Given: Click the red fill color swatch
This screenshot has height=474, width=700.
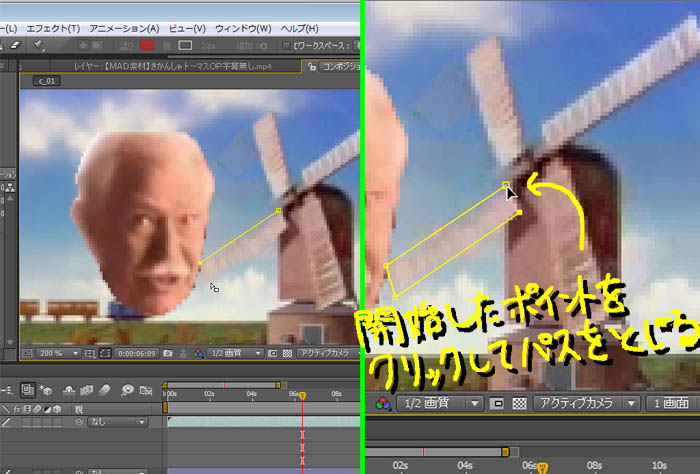Looking at the screenshot, I should tap(147, 46).
